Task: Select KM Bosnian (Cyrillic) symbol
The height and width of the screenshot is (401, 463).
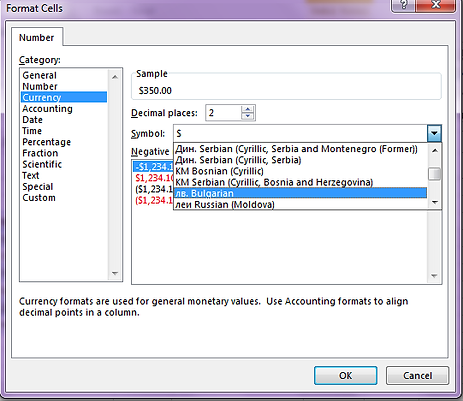Action: 300,171
